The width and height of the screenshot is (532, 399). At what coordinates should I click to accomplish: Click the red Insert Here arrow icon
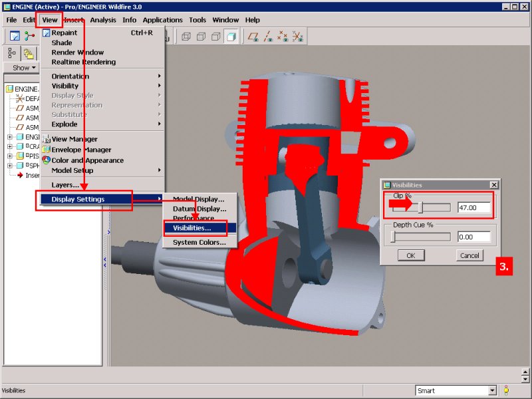[20, 175]
